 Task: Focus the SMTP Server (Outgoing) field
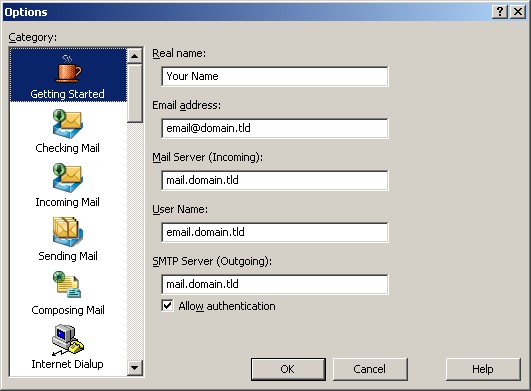(275, 284)
